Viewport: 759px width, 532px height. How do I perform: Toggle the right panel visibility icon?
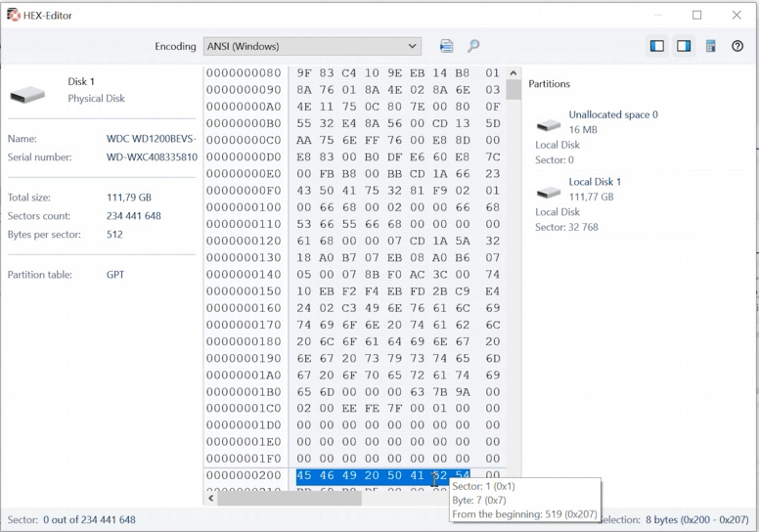click(684, 46)
